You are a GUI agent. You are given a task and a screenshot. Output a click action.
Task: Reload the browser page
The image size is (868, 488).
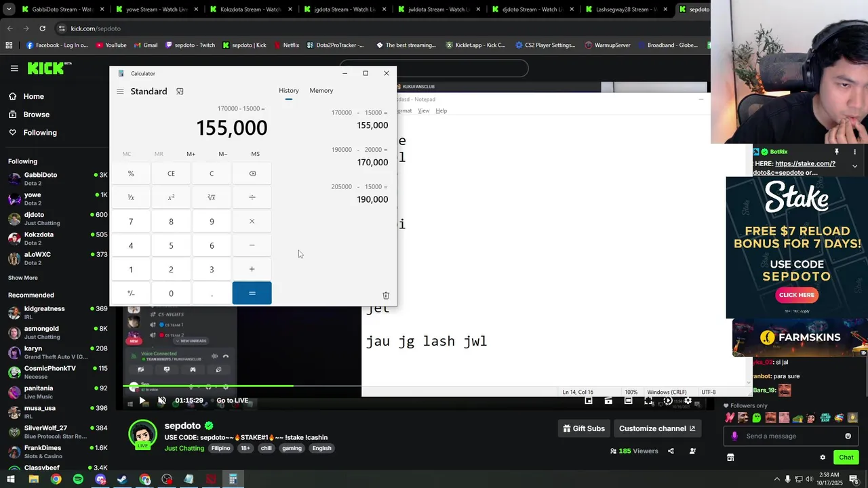(42, 28)
